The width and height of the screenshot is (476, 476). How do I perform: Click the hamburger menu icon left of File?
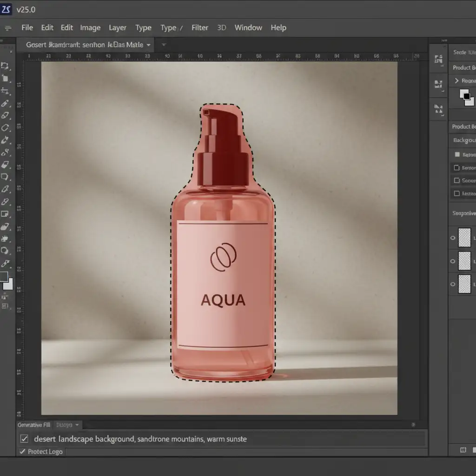coord(8,28)
